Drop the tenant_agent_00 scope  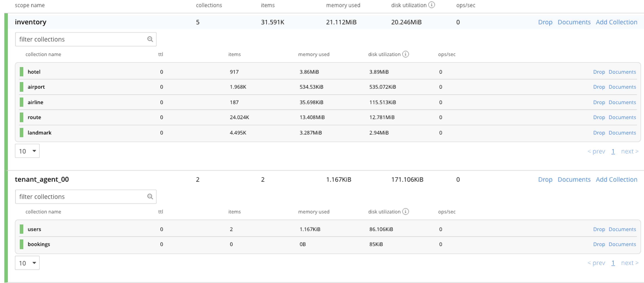[x=545, y=179]
